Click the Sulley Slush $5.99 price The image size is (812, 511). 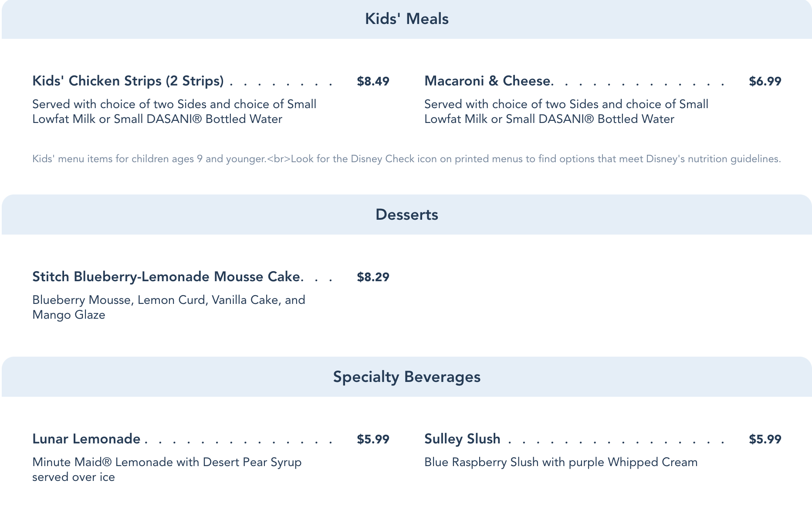[x=765, y=439]
